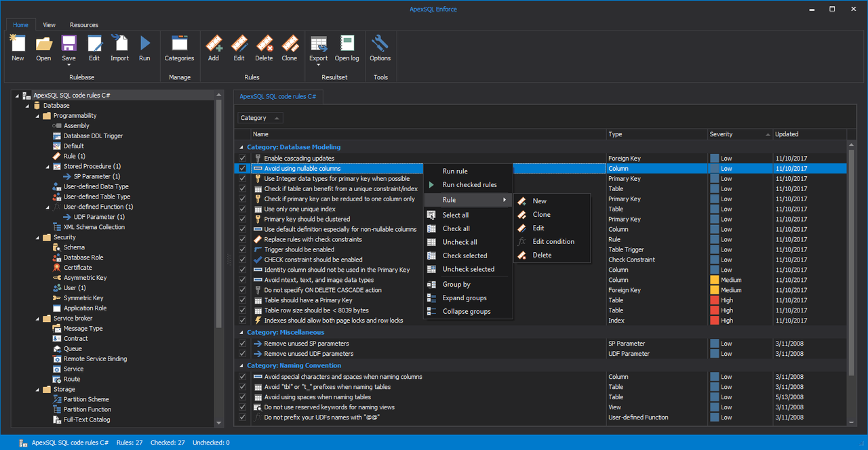Open the Options tool
This screenshot has height=450, width=868.
(380, 44)
